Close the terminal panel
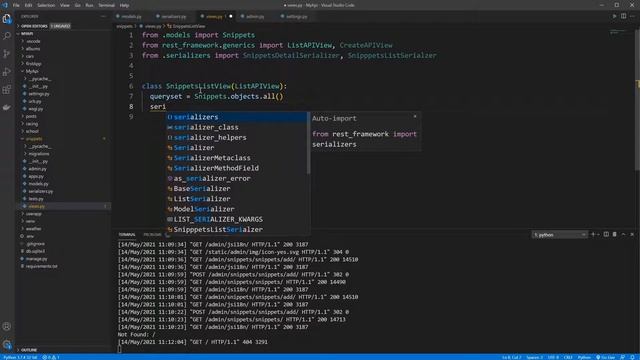640x360 pixels. (x=632, y=235)
